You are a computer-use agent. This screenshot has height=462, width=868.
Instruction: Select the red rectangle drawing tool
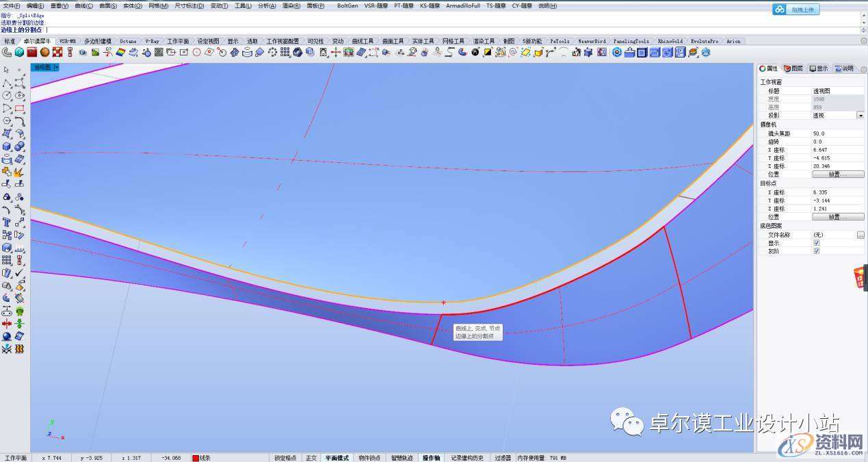click(19, 108)
